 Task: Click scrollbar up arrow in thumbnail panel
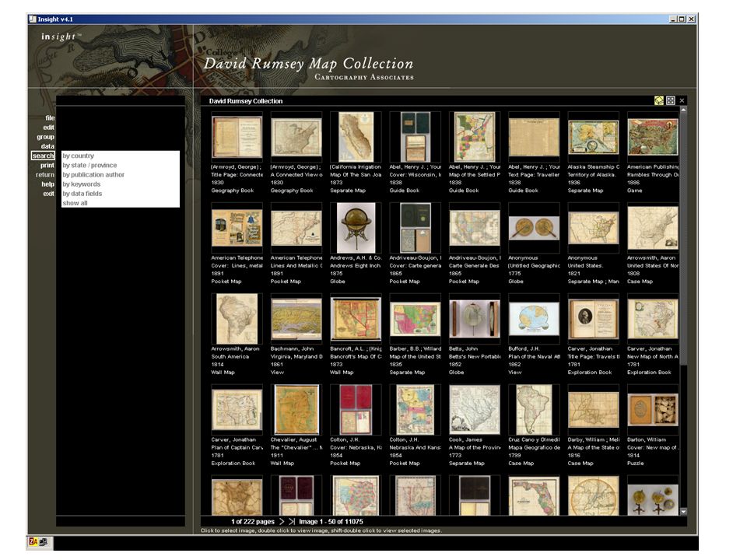click(684, 110)
